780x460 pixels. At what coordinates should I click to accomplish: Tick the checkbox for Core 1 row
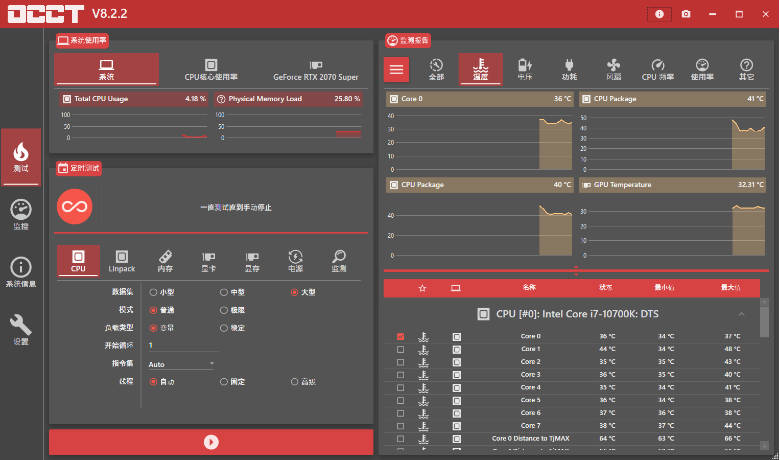click(x=401, y=349)
